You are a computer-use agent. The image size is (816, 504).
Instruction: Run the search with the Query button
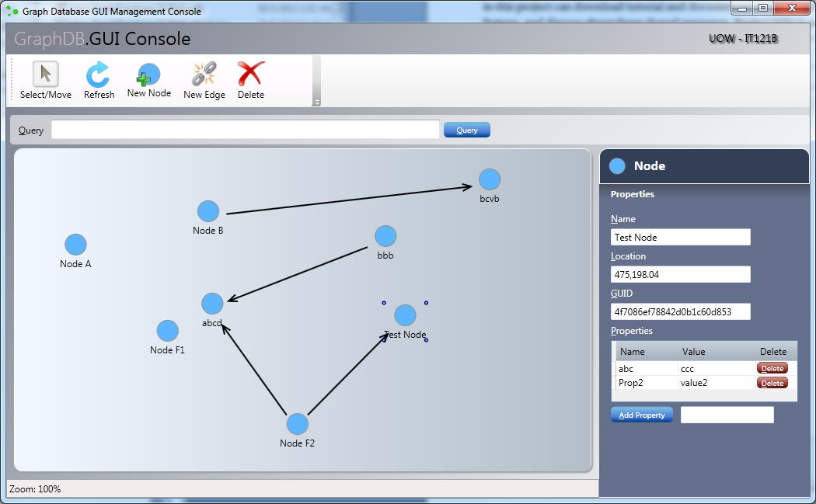466,130
